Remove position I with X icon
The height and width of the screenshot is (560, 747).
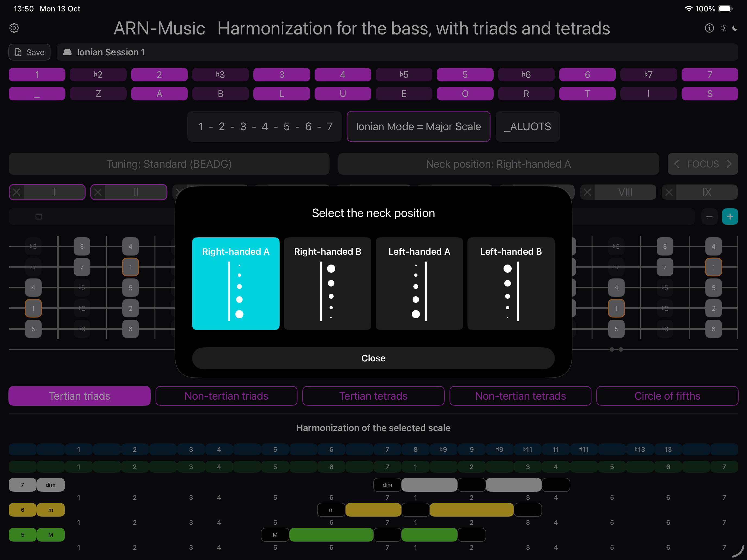click(17, 192)
